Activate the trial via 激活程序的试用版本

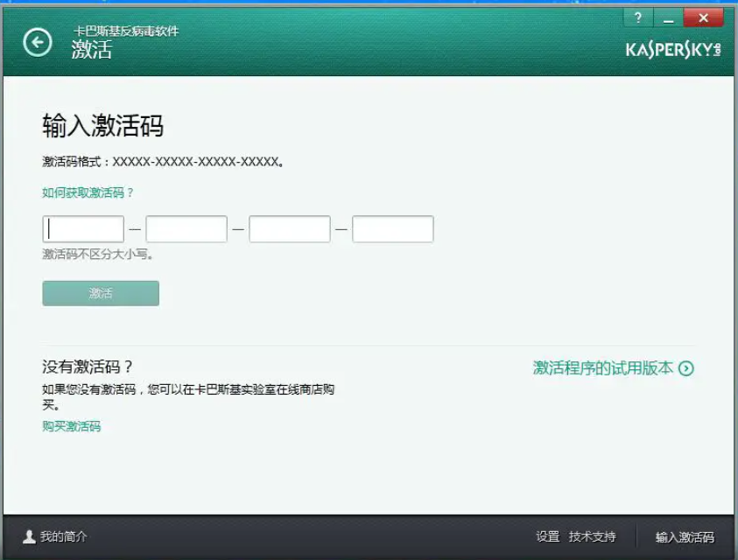point(604,368)
